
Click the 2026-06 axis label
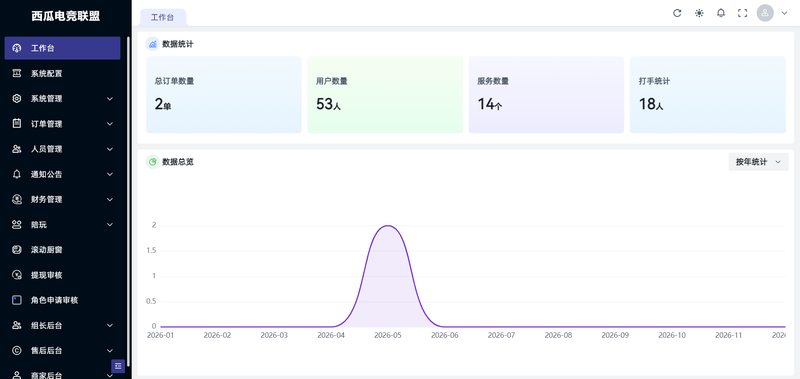(x=445, y=335)
